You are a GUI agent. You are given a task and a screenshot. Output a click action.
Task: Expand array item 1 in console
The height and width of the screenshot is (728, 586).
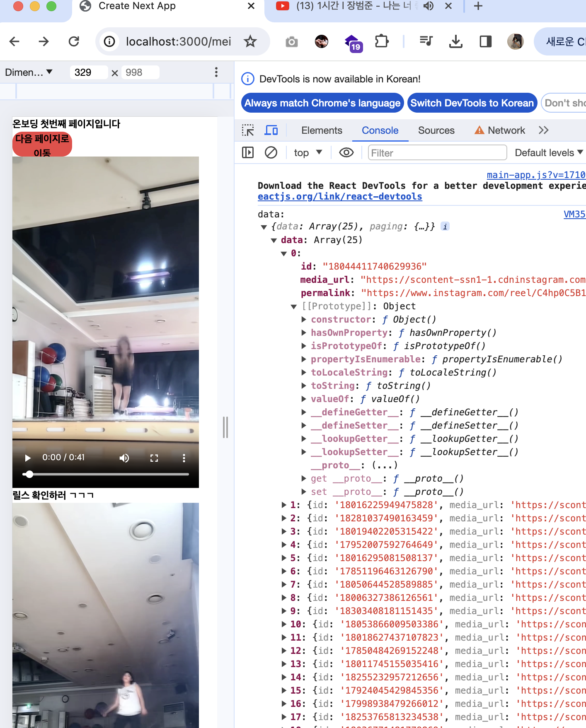tap(284, 505)
